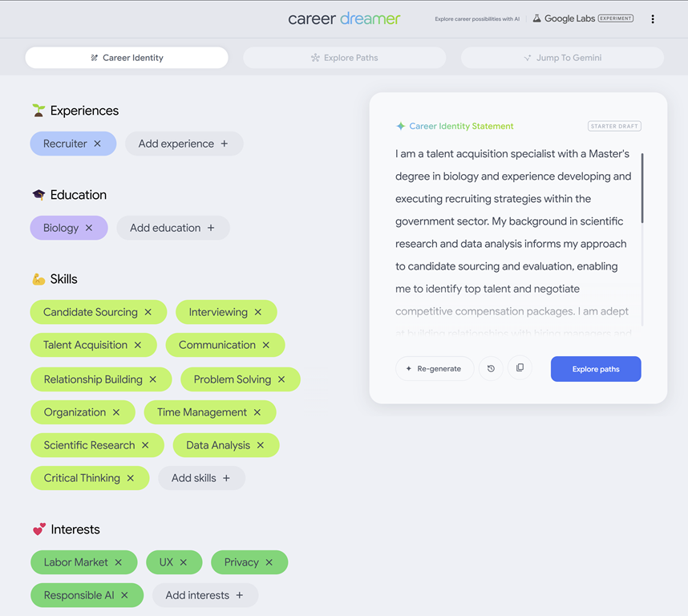Open the Google Labs experiment link
688x616 pixels.
tap(583, 18)
